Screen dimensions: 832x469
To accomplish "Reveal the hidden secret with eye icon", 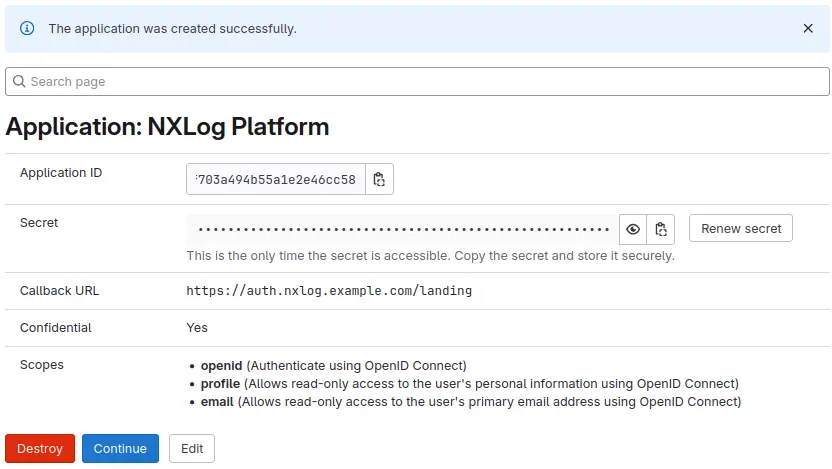I will (x=633, y=229).
